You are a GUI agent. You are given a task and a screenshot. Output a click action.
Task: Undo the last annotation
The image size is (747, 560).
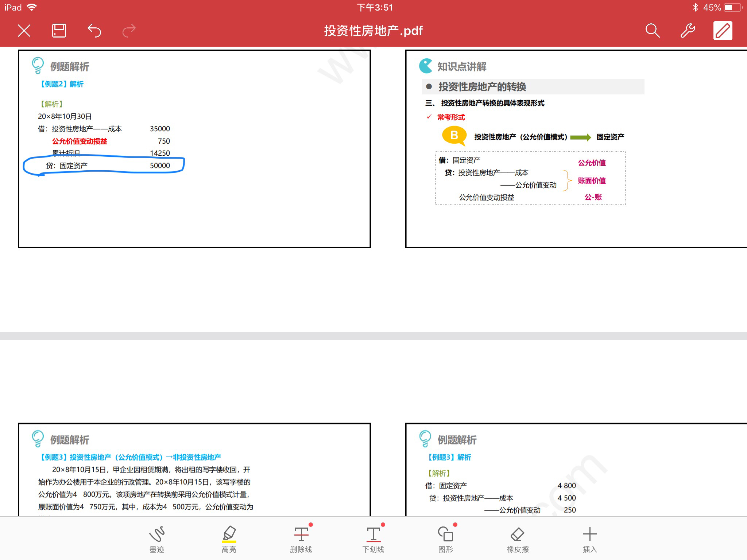click(x=94, y=31)
